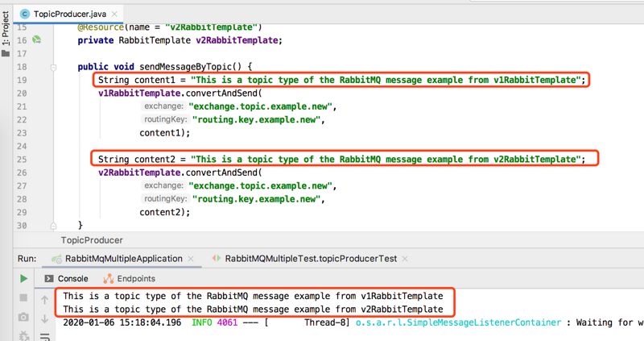Click the String content2 declaration on line 25
The width and height of the screenshot is (644, 341).
341,159
